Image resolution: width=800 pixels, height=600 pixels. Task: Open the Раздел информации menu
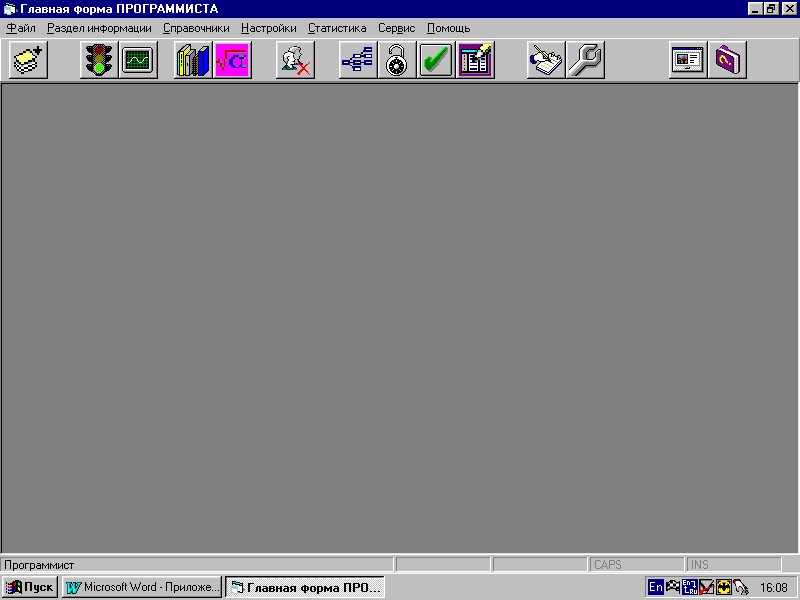tap(99, 29)
